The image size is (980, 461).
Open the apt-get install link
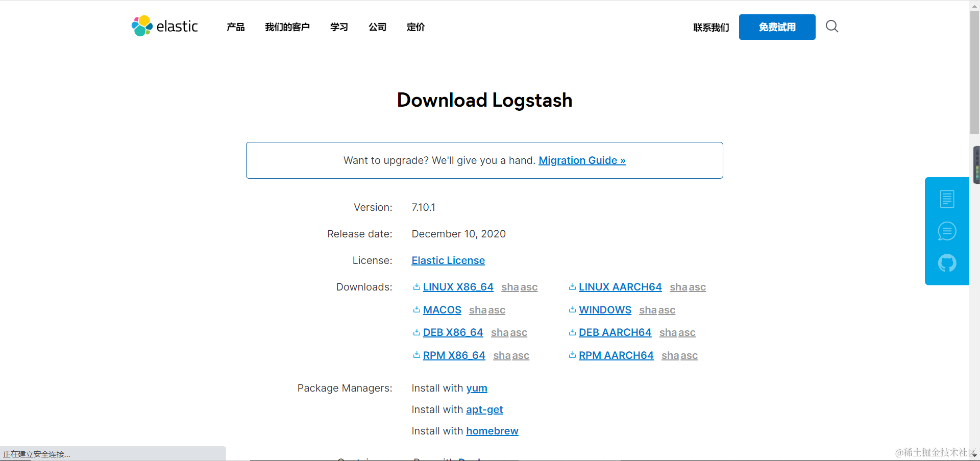(484, 410)
